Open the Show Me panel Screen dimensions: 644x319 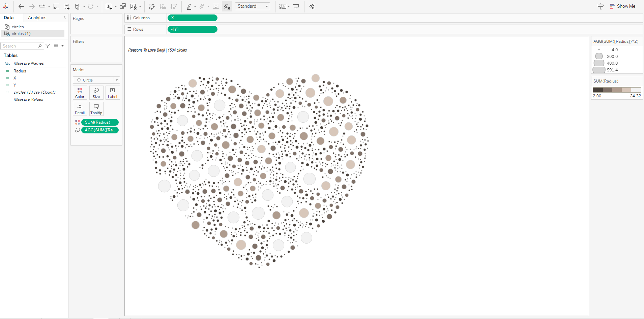coord(622,6)
